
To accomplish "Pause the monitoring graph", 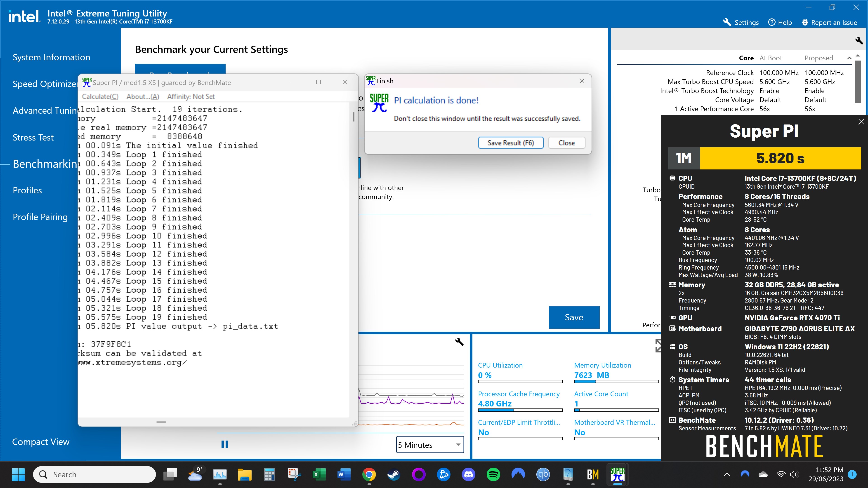I will pyautogui.click(x=224, y=445).
